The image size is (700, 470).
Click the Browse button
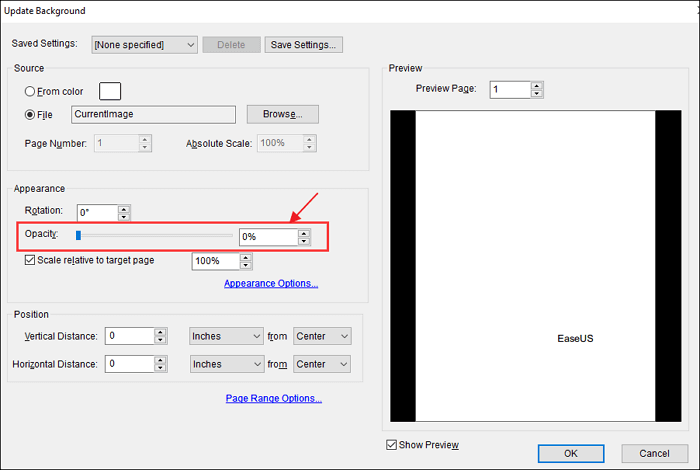pos(283,114)
